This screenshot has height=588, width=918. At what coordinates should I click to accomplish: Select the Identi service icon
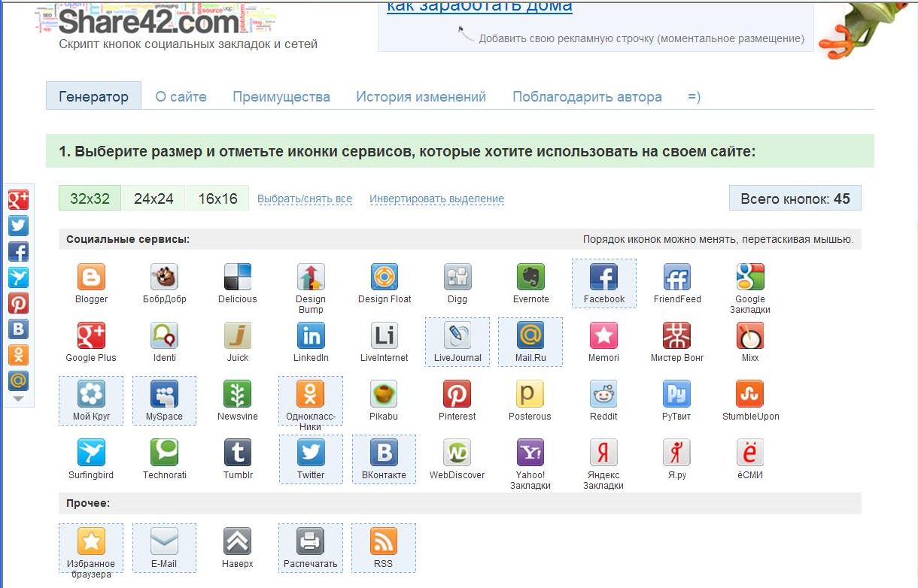[x=164, y=335]
